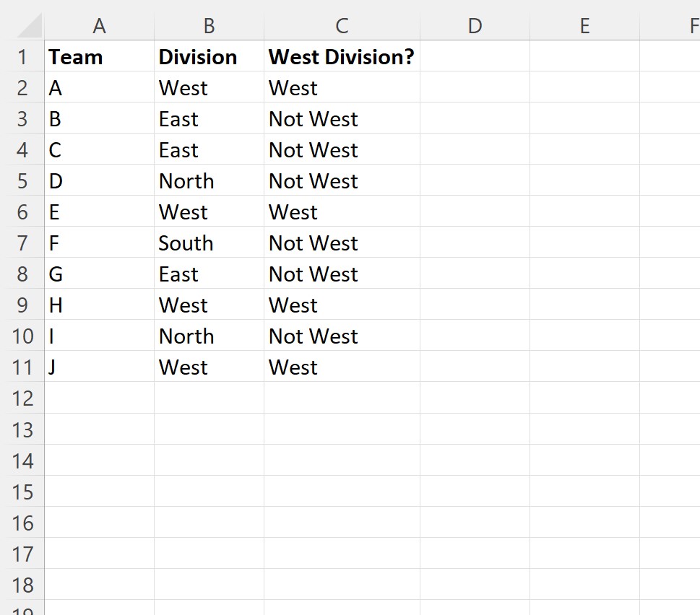
Task: Click the Select All corner triangle
Action: 30,26
